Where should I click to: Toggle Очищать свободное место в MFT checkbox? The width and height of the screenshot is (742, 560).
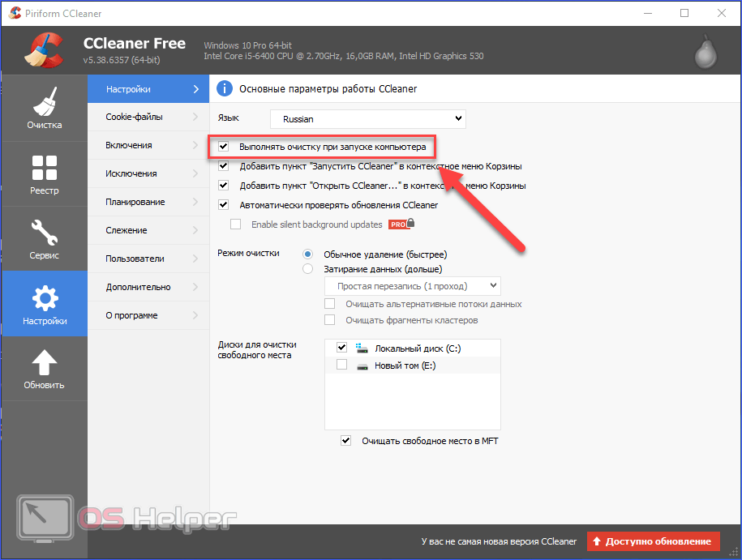pyautogui.click(x=346, y=441)
